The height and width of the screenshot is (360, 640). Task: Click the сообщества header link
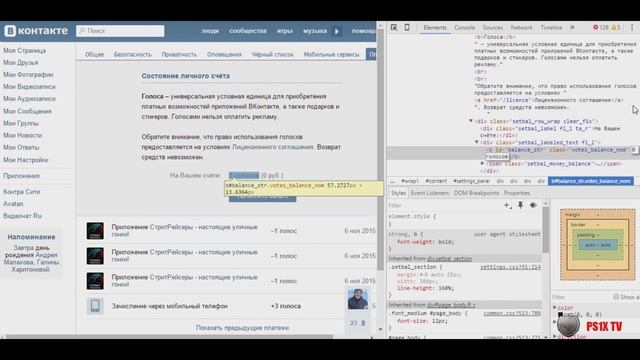coord(248,31)
